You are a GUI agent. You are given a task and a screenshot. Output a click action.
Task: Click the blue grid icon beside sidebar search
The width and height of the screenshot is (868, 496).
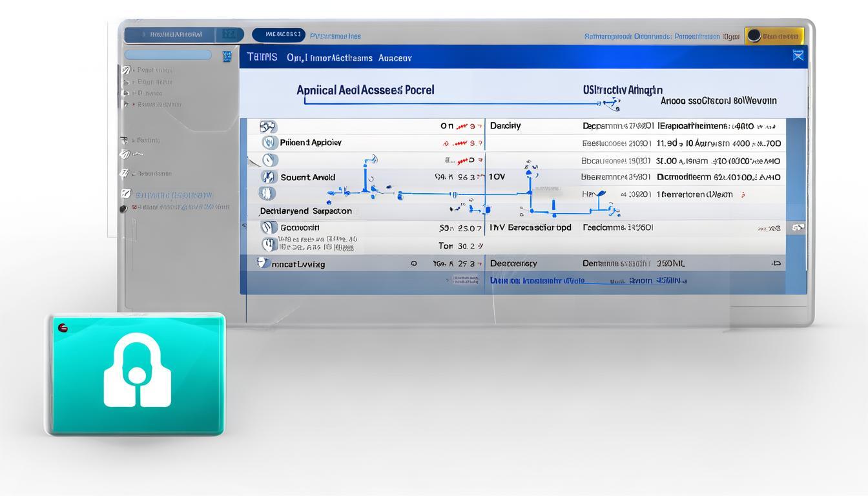pyautogui.click(x=227, y=56)
